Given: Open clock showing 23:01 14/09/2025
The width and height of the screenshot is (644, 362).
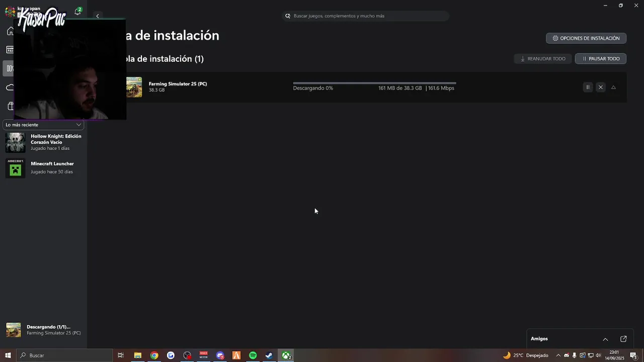Looking at the screenshot, I should [614, 355].
